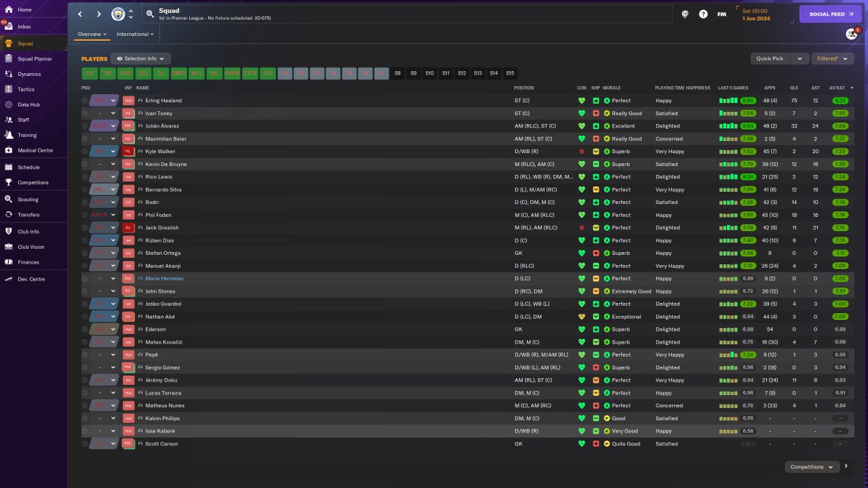Open the Quick Pick dropdown arrow

click(800, 59)
